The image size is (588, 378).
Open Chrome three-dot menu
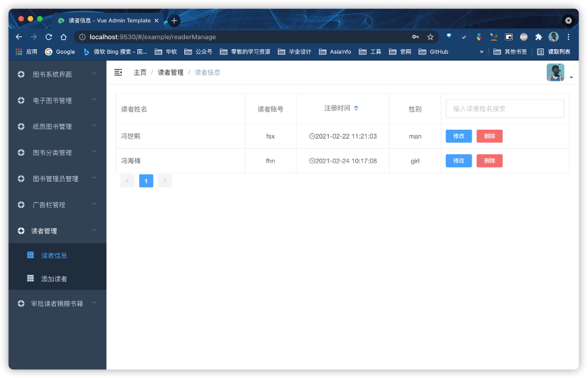568,37
